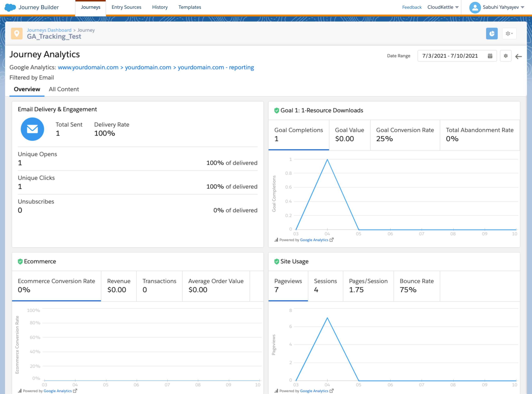Open external link icon under Goal Completions chart
Screen dimensions: 532x394
tap(332, 240)
